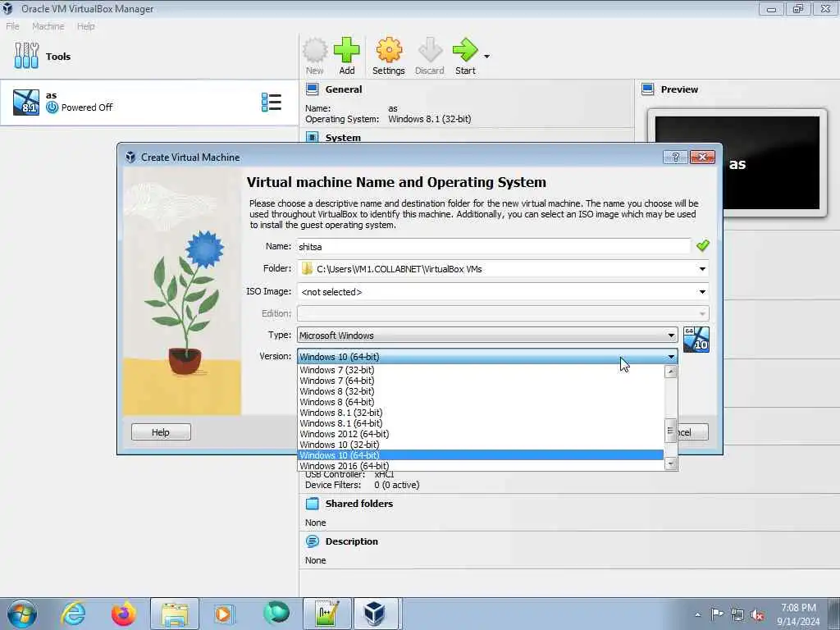Choose Windows 10 (32-bit) from list

[481, 445]
